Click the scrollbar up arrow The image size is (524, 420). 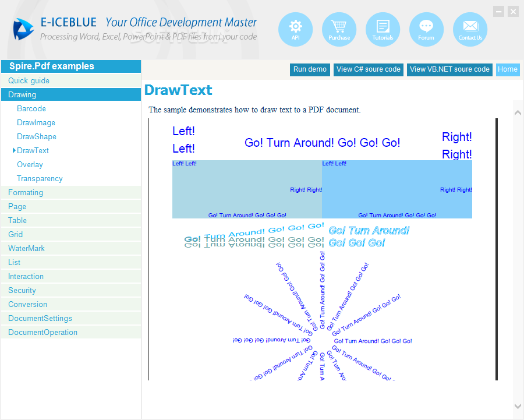click(x=518, y=112)
